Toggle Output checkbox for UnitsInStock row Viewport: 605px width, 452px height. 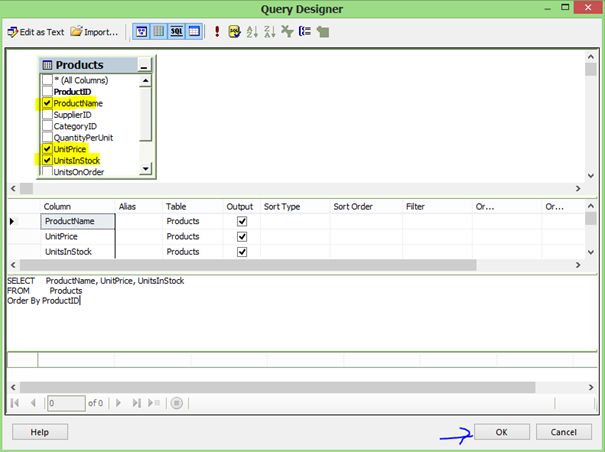point(242,252)
